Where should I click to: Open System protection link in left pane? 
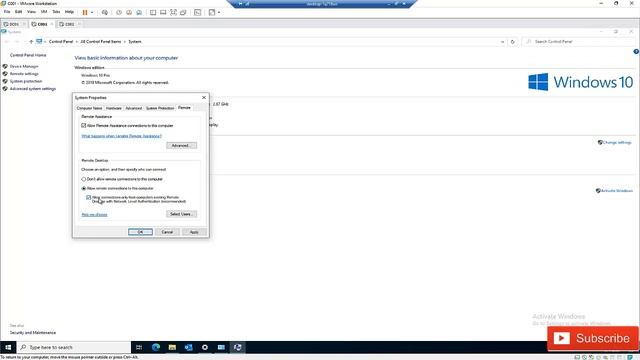point(26,81)
